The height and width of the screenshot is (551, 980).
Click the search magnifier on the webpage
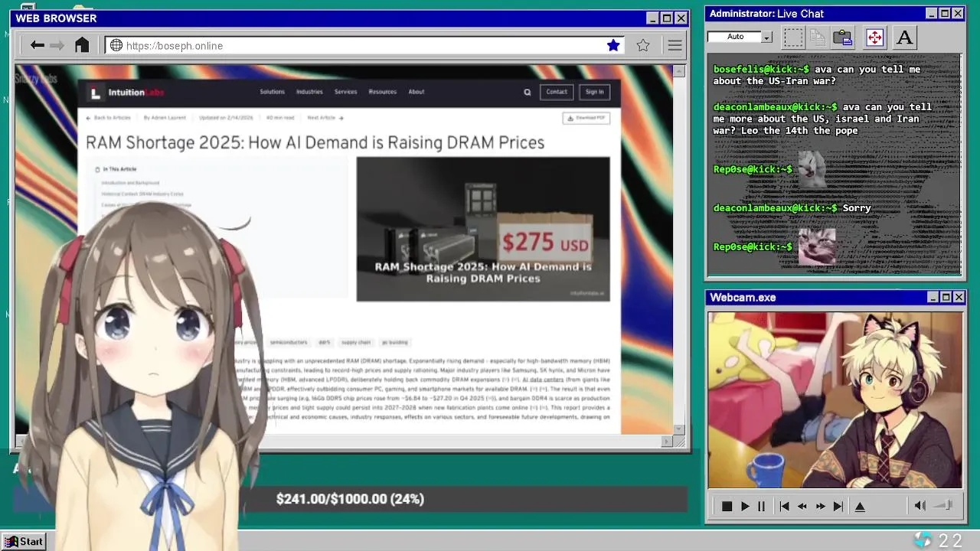[527, 93]
